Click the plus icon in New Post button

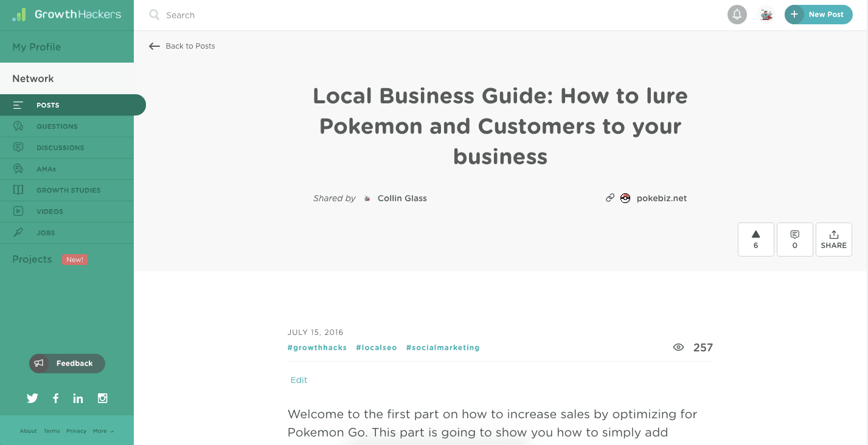(794, 15)
